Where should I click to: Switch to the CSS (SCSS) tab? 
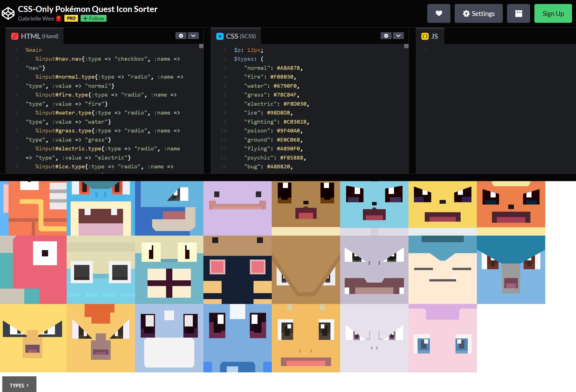(236, 36)
